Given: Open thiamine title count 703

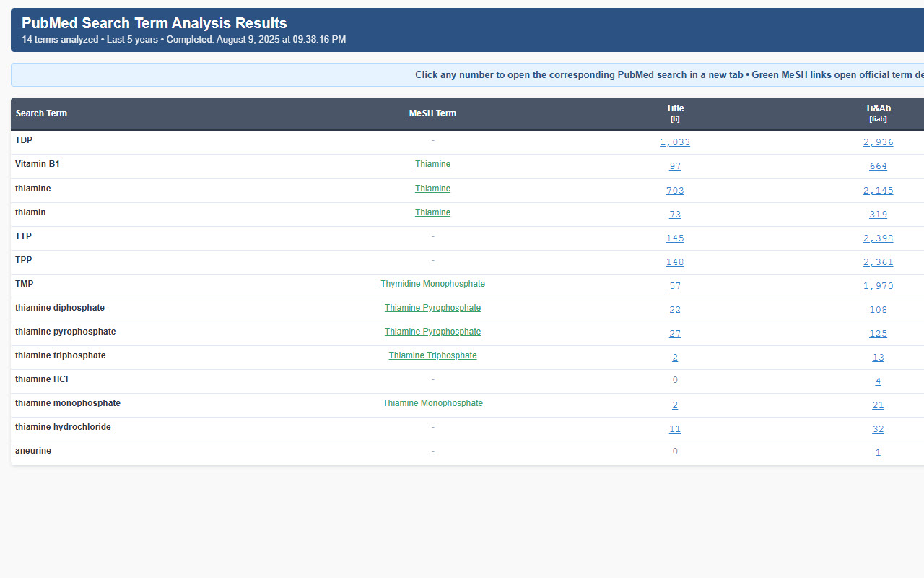Looking at the screenshot, I should click(x=675, y=191).
